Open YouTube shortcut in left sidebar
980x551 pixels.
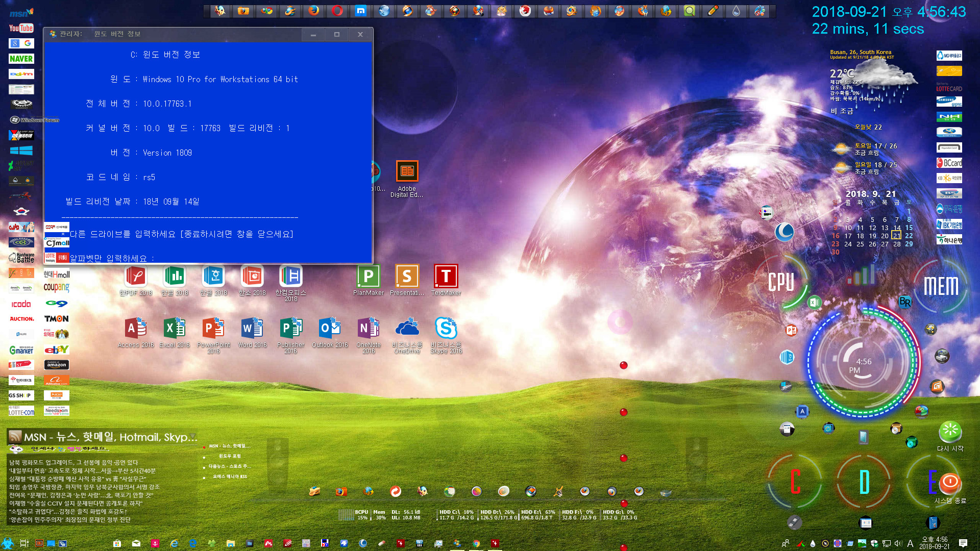tap(21, 28)
